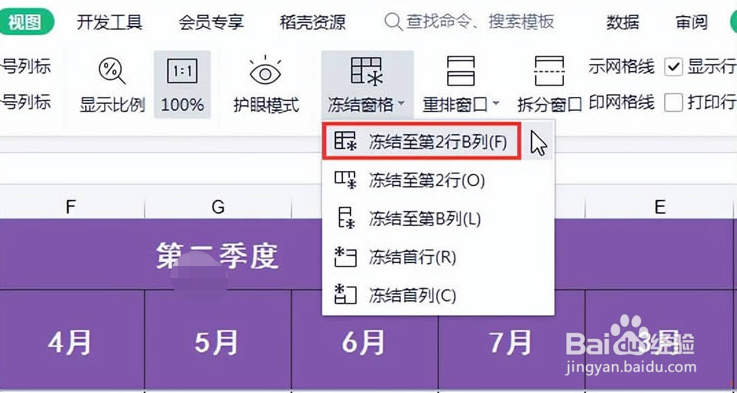
Task: Toggle the 显示行 checkbox
Action: point(673,67)
